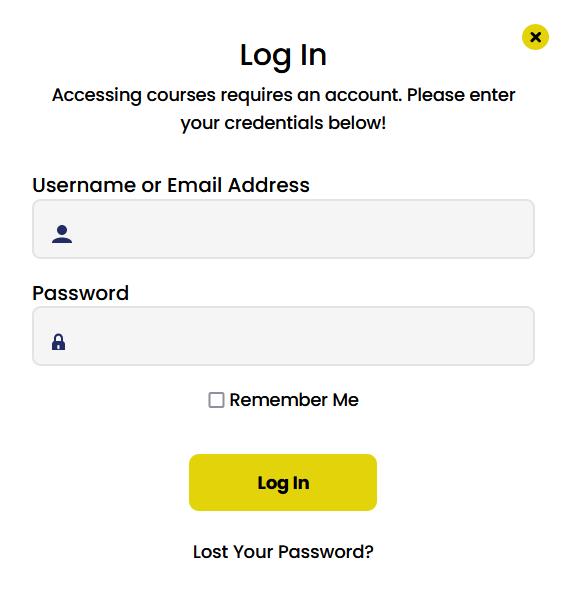The width and height of the screenshot is (566, 595).
Task: Click the padlock icon in the password field
Action: (58, 342)
